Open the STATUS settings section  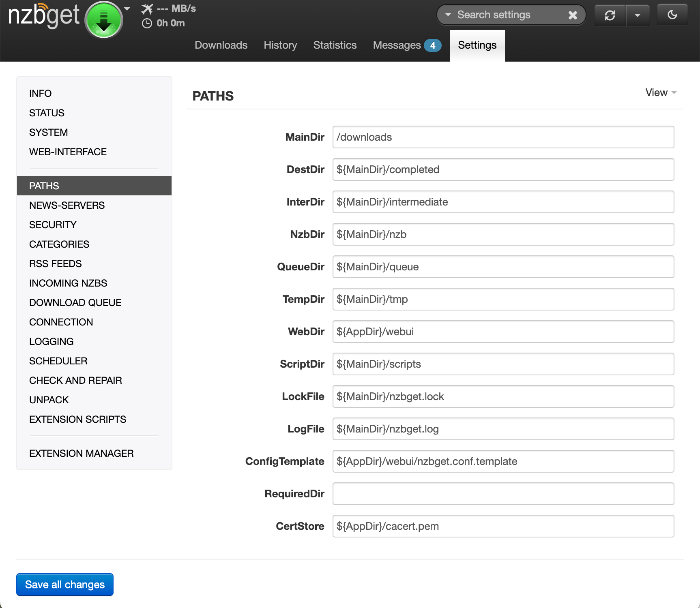(94, 113)
